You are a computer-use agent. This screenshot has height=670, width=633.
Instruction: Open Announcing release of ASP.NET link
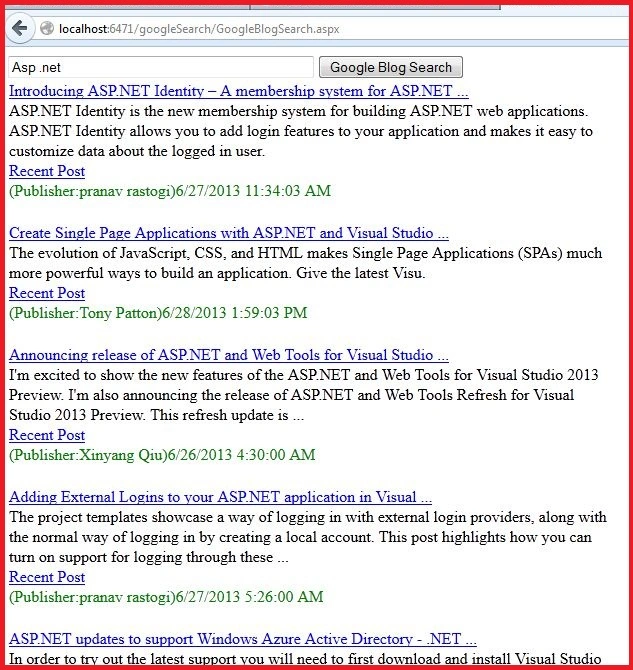pyautogui.click(x=229, y=355)
